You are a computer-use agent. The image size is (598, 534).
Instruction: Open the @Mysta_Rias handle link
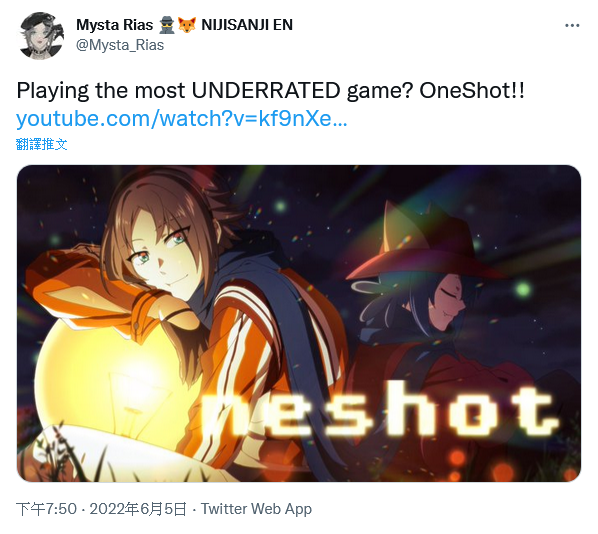(x=120, y=45)
